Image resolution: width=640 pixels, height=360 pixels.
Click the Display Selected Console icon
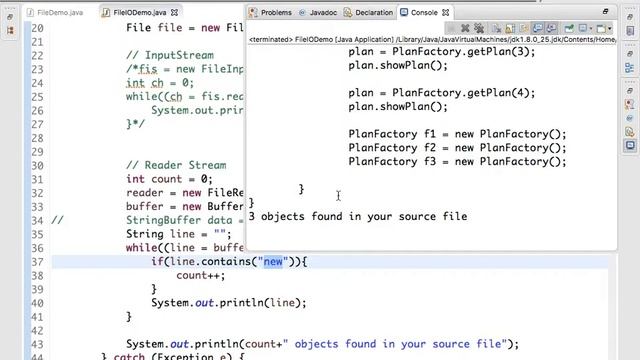pyautogui.click(x=583, y=28)
